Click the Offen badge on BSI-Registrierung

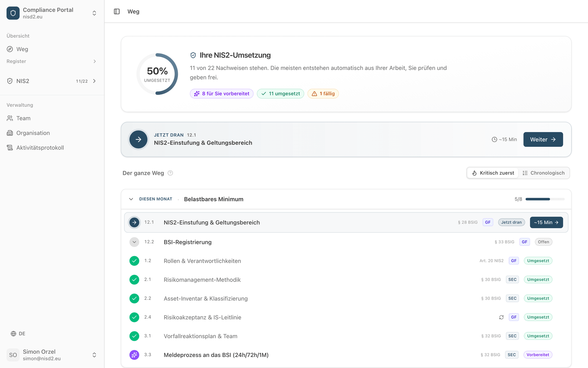coord(544,242)
